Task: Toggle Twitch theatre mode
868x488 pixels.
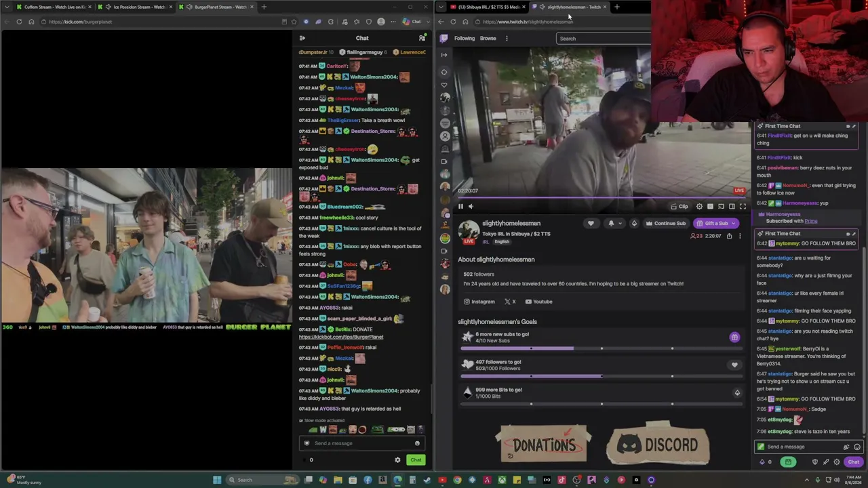Action: pos(732,207)
